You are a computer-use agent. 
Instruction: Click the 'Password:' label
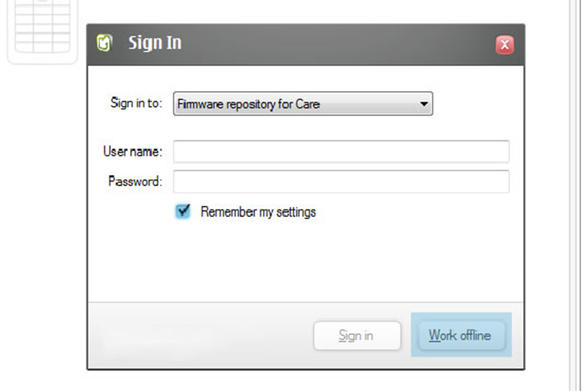135,182
